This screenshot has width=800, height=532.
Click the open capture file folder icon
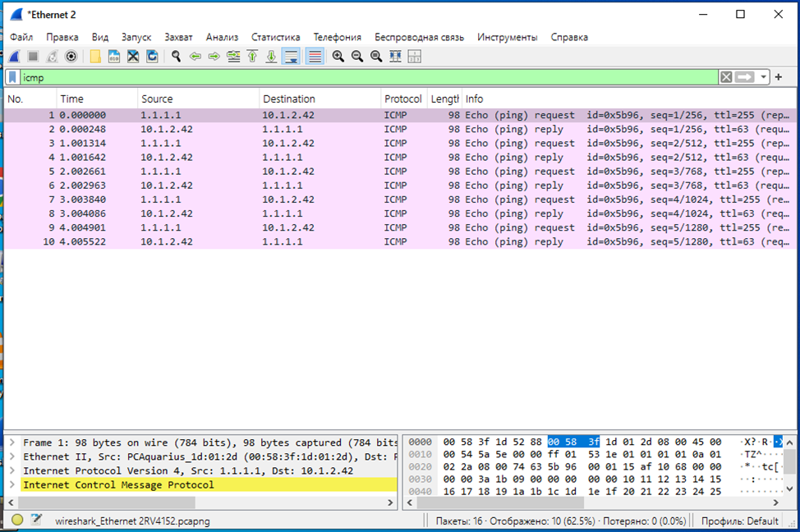(95, 57)
